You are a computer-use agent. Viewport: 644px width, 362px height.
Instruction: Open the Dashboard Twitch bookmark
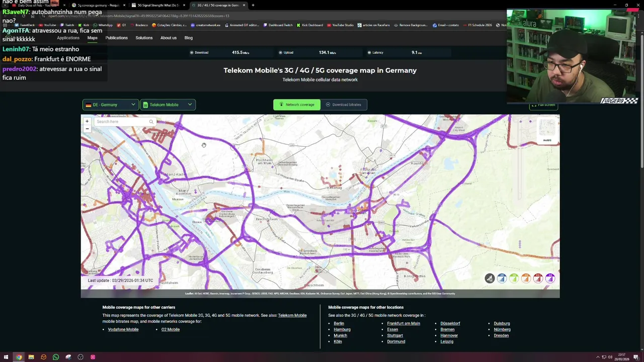278,25
